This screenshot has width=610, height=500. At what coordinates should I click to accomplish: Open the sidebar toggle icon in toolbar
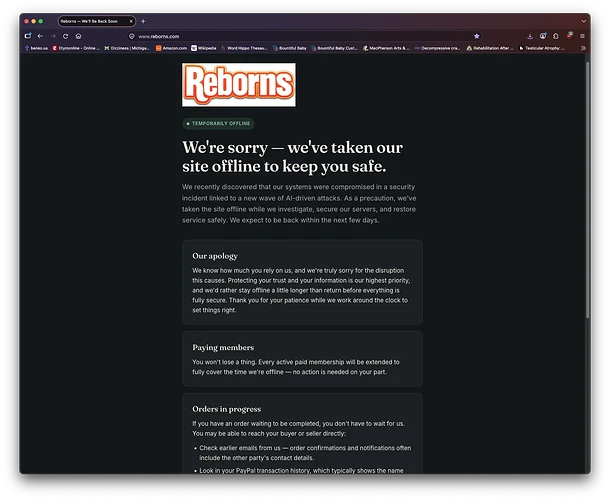[x=28, y=36]
